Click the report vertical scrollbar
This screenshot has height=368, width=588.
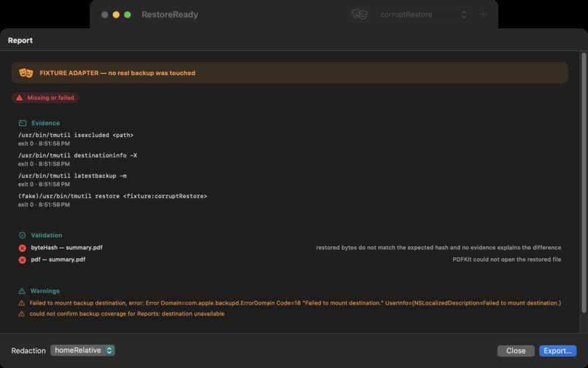point(583,183)
